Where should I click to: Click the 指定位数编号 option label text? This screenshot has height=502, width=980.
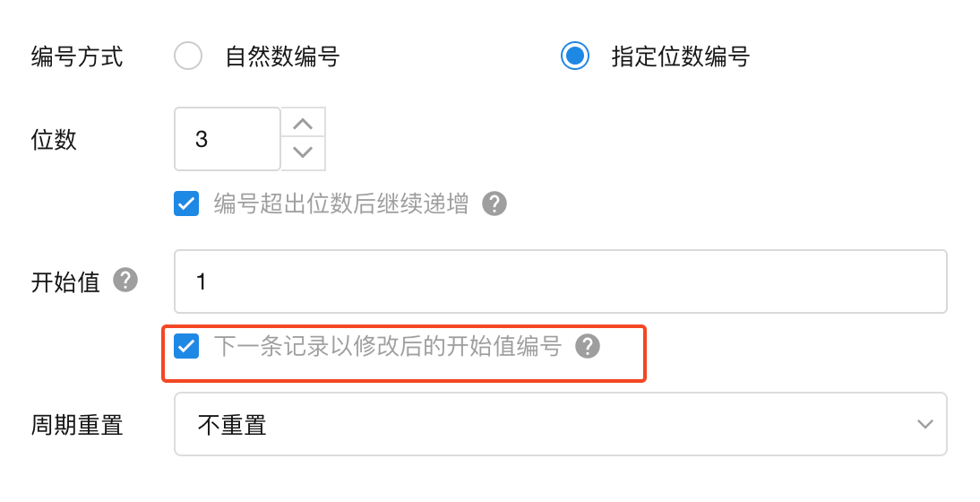(x=680, y=57)
